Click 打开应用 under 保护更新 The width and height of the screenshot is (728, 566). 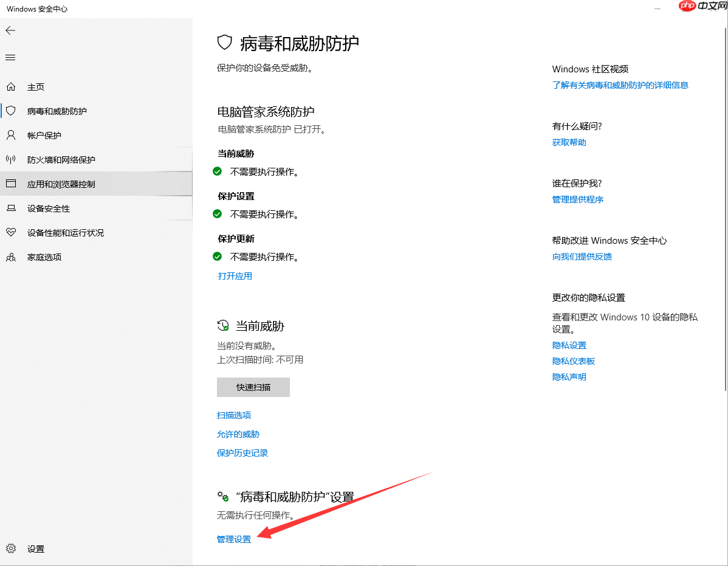pyautogui.click(x=235, y=275)
